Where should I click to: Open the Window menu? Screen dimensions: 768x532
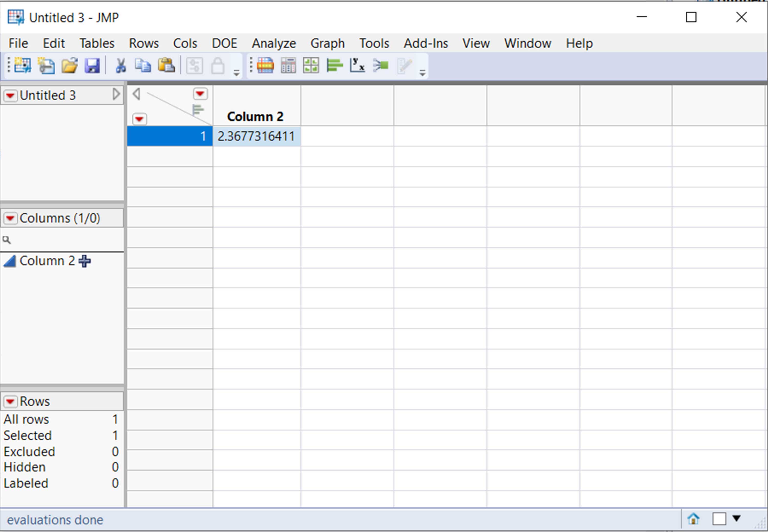(527, 43)
